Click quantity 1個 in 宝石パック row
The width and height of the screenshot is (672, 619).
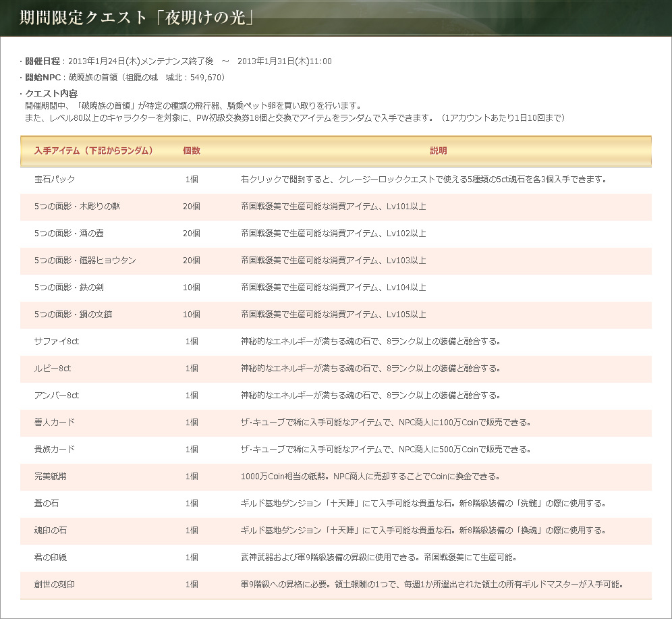(x=192, y=179)
